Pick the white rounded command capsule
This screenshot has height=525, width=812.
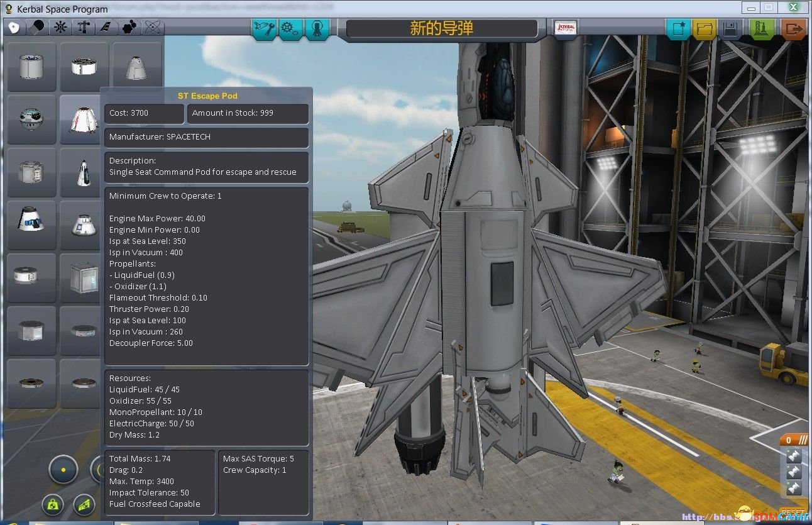coord(82,225)
